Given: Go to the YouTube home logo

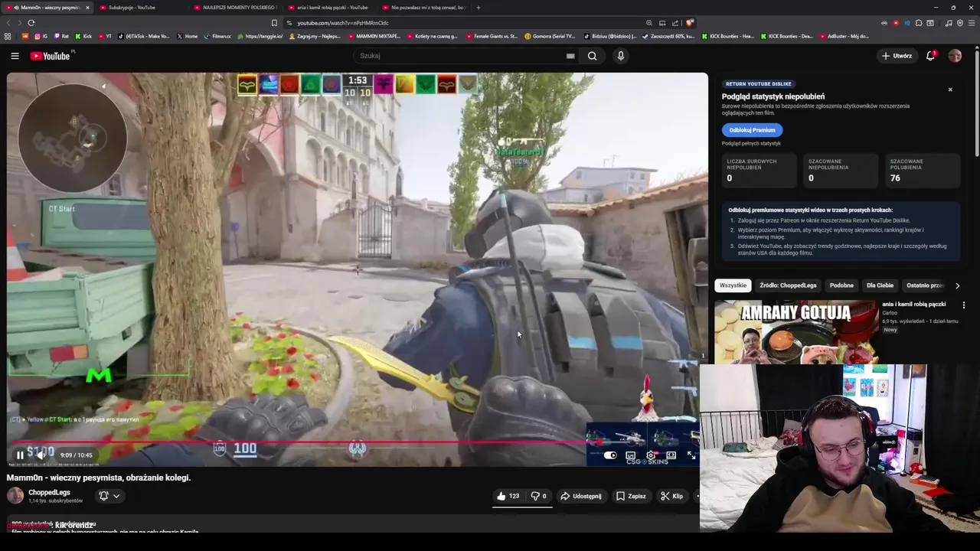Looking at the screenshot, I should pyautogui.click(x=50, y=56).
